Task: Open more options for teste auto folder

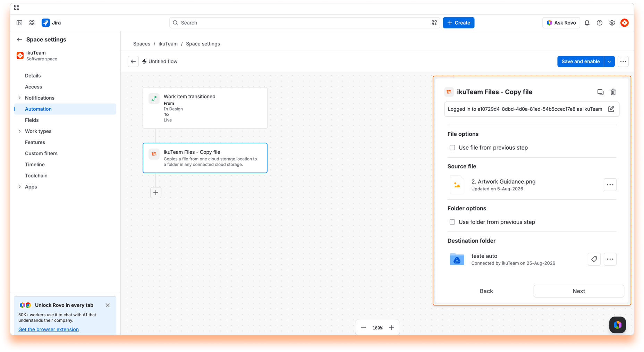Action: (610, 259)
